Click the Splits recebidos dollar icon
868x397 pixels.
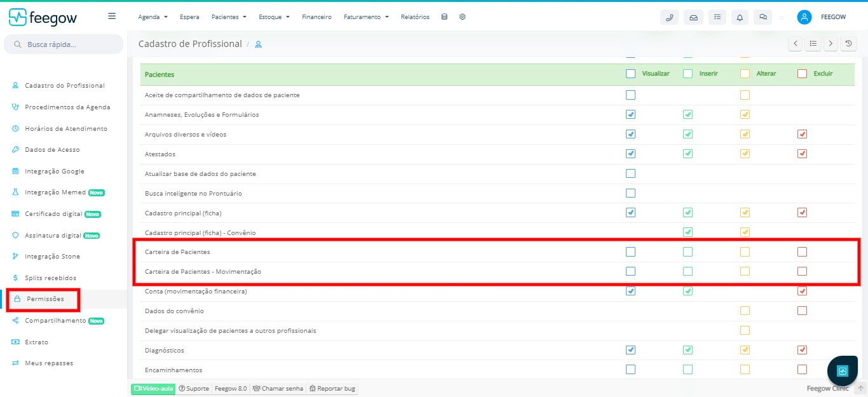pyautogui.click(x=16, y=278)
